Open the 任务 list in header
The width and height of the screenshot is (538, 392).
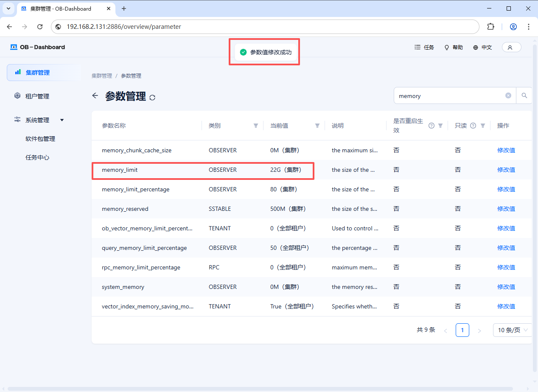(424, 48)
